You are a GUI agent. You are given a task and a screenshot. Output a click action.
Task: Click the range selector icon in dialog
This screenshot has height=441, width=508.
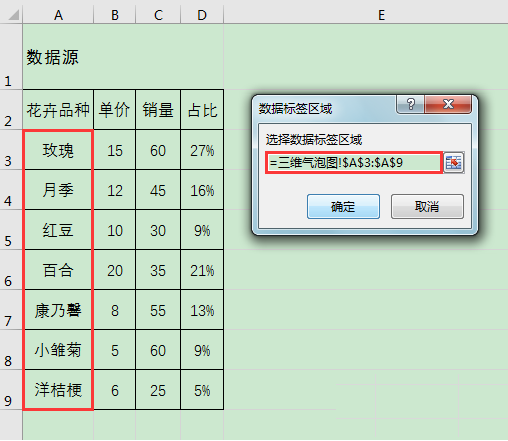[x=454, y=163]
